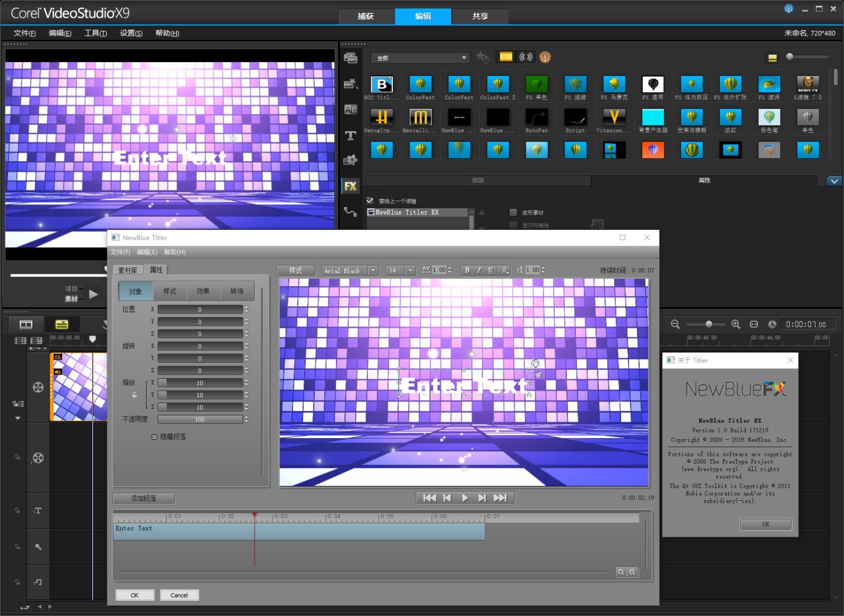Screen dimensions: 844x616
Task: Open the Graphic library icon
Action: (350, 160)
